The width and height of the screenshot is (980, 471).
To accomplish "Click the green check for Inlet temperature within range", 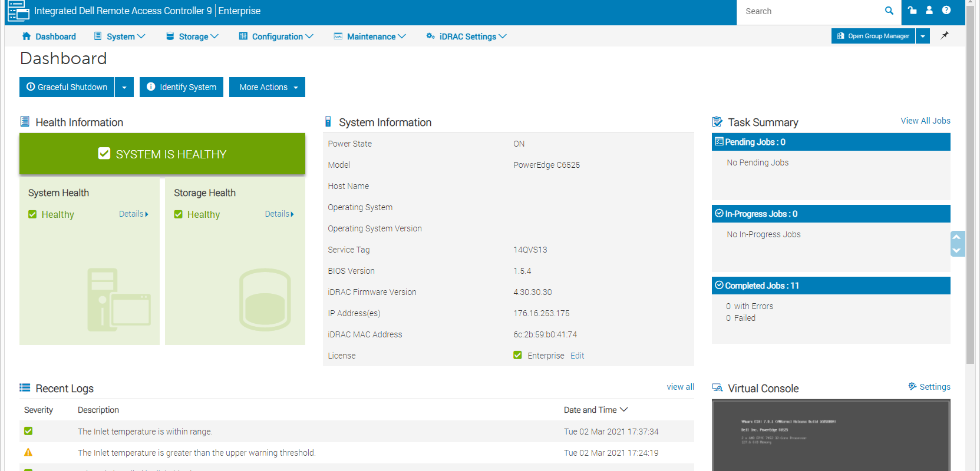I will point(28,431).
